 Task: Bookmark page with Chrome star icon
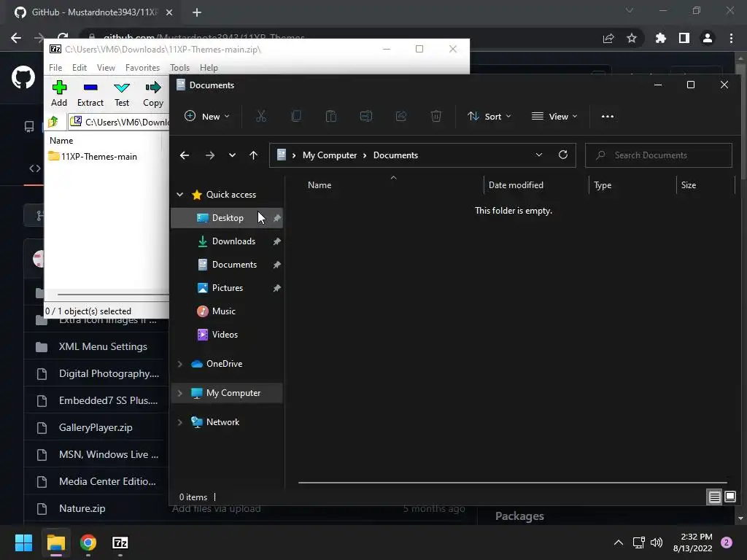coord(632,38)
